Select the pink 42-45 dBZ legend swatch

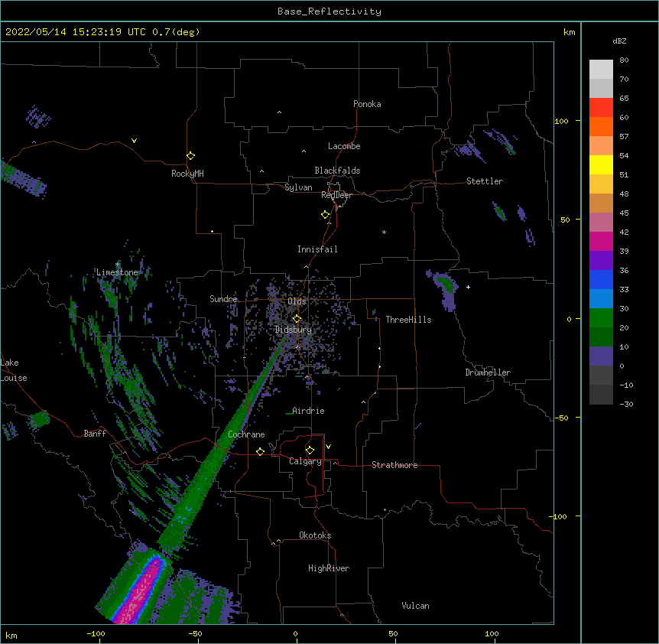click(601, 223)
